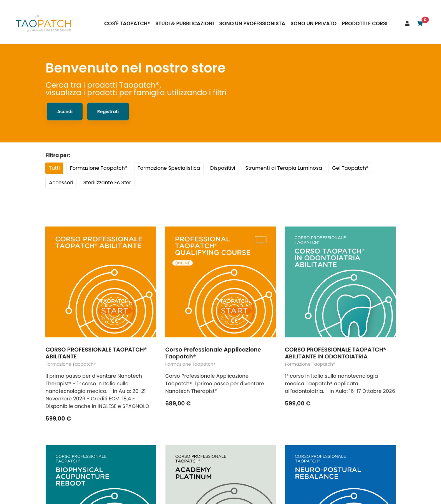The height and width of the screenshot is (504, 441).
Task: Open Neuro-Postural Rebalance course image
Action: pyautogui.click(x=340, y=475)
